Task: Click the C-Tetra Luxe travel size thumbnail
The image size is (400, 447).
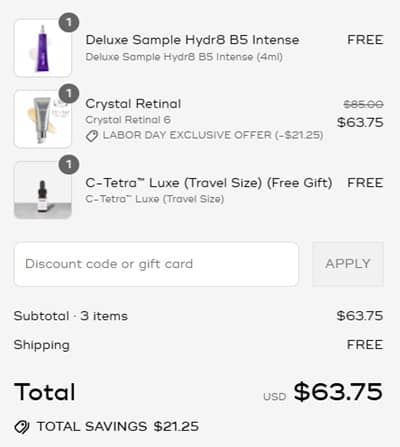Action: click(43, 190)
